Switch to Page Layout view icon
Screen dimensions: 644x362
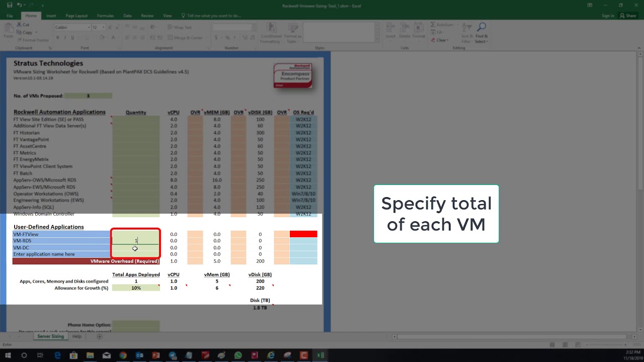click(565, 344)
